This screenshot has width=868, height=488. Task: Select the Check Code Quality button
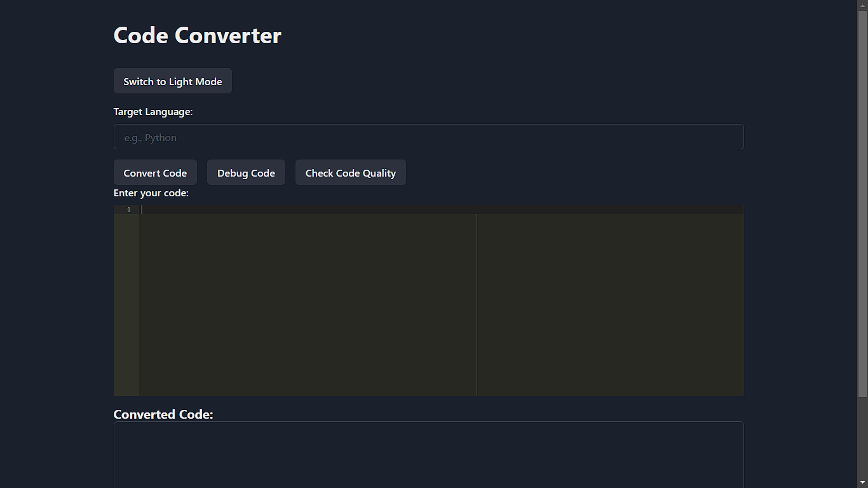pos(350,173)
